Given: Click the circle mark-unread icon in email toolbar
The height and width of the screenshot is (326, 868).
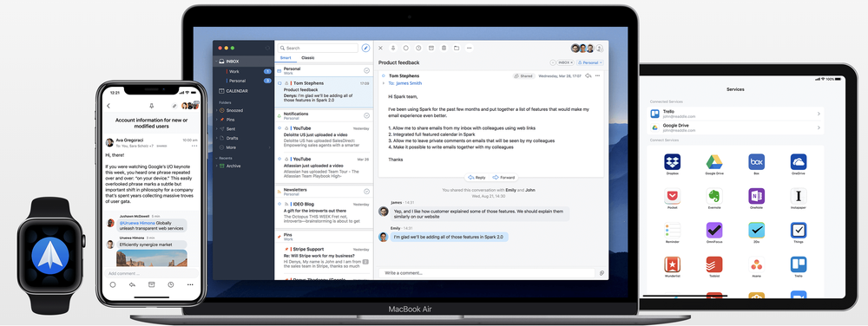Looking at the screenshot, I should tap(405, 48).
